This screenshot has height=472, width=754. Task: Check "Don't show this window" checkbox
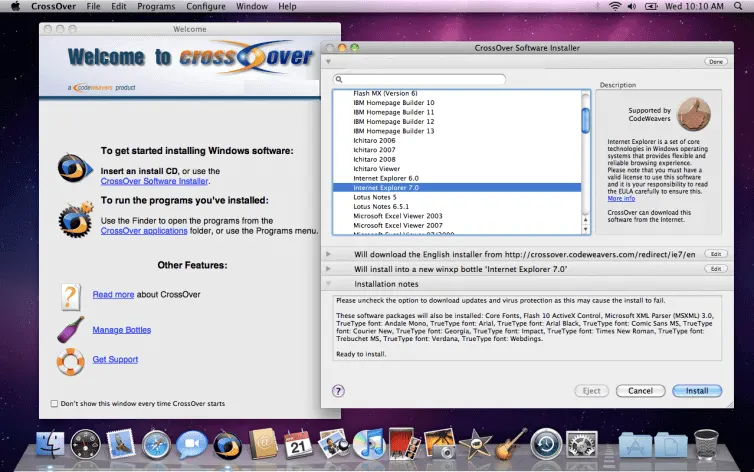click(54, 403)
